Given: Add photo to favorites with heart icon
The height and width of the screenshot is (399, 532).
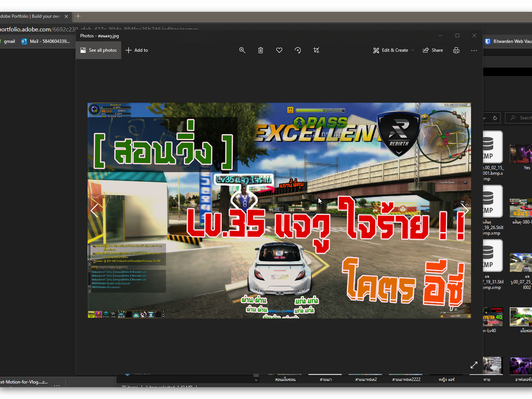Looking at the screenshot, I should point(279,50).
